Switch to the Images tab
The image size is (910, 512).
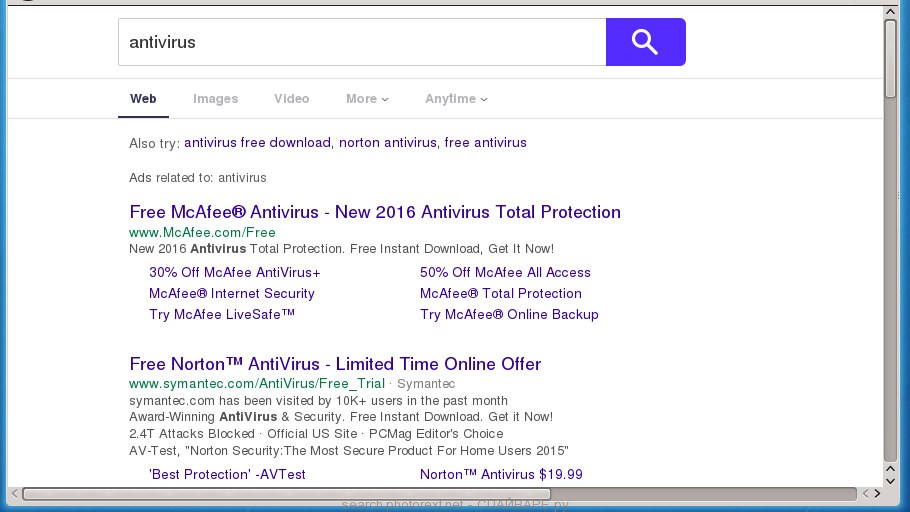point(215,99)
